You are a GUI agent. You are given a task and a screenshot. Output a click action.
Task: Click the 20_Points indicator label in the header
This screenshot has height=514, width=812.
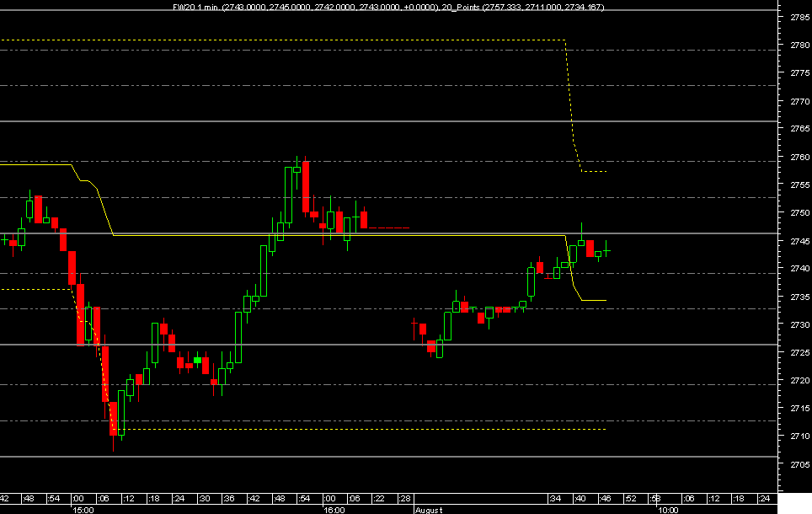pyautogui.click(x=462, y=8)
